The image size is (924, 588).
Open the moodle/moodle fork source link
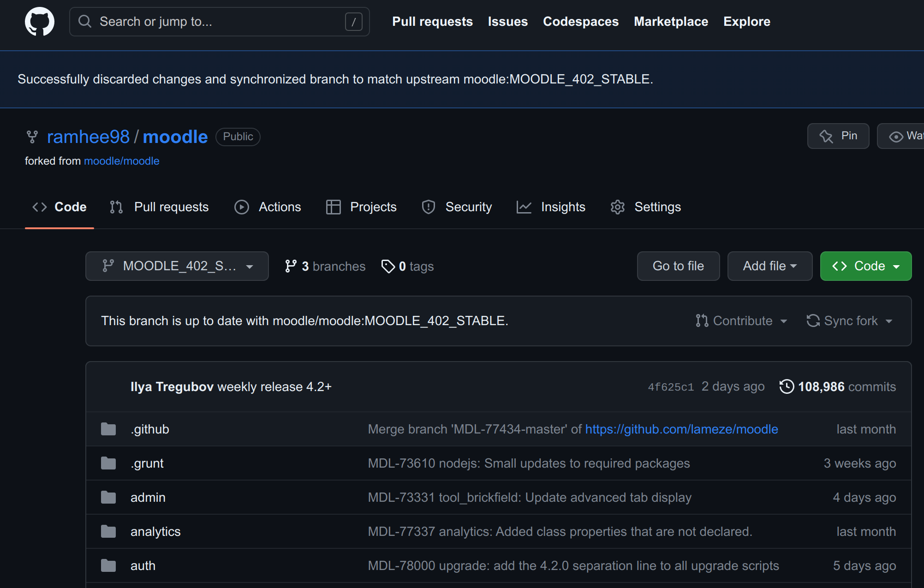[121, 160]
